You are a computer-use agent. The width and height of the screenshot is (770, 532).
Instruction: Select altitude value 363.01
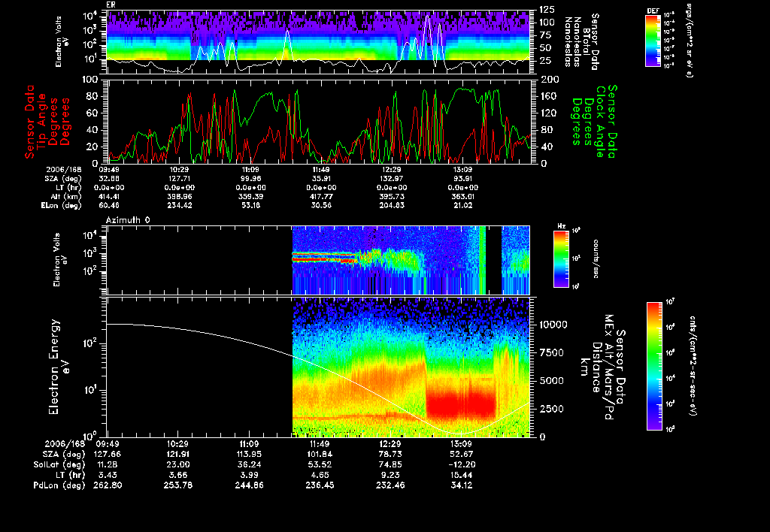coord(462,196)
